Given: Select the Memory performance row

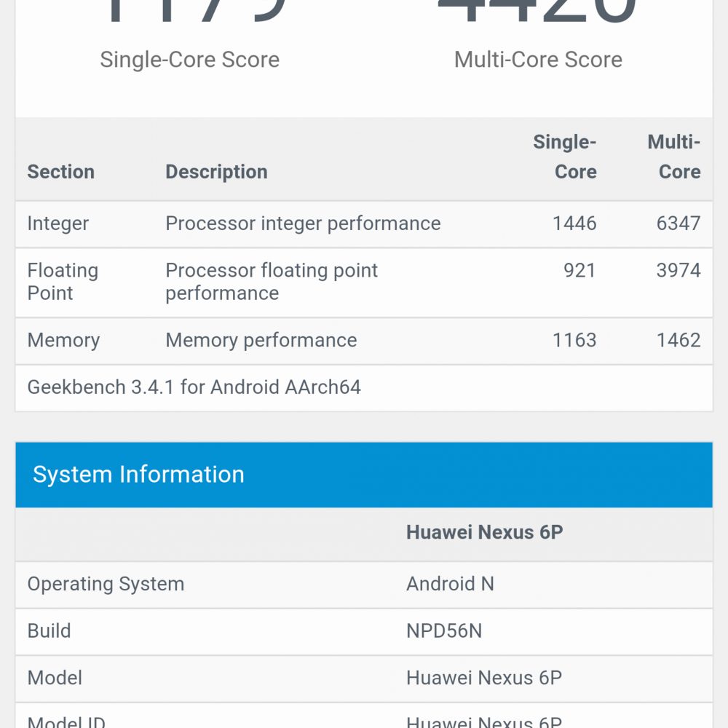Looking at the screenshot, I should pyautogui.click(x=364, y=341).
